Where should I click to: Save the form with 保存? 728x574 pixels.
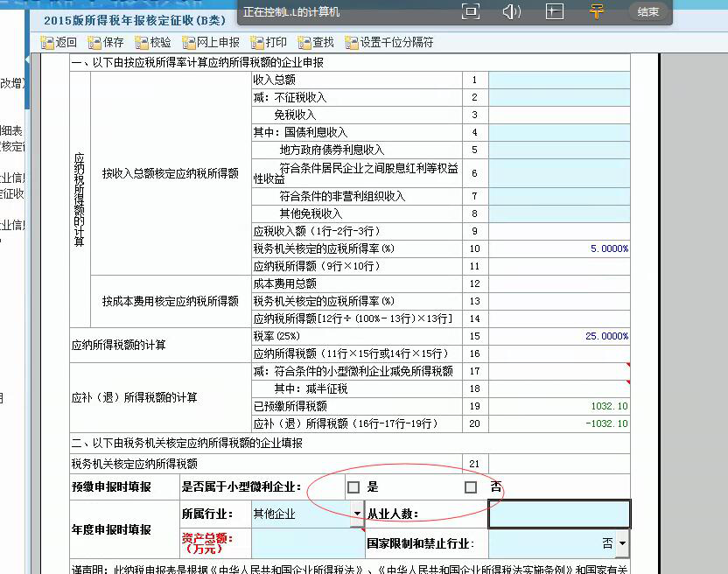106,42
